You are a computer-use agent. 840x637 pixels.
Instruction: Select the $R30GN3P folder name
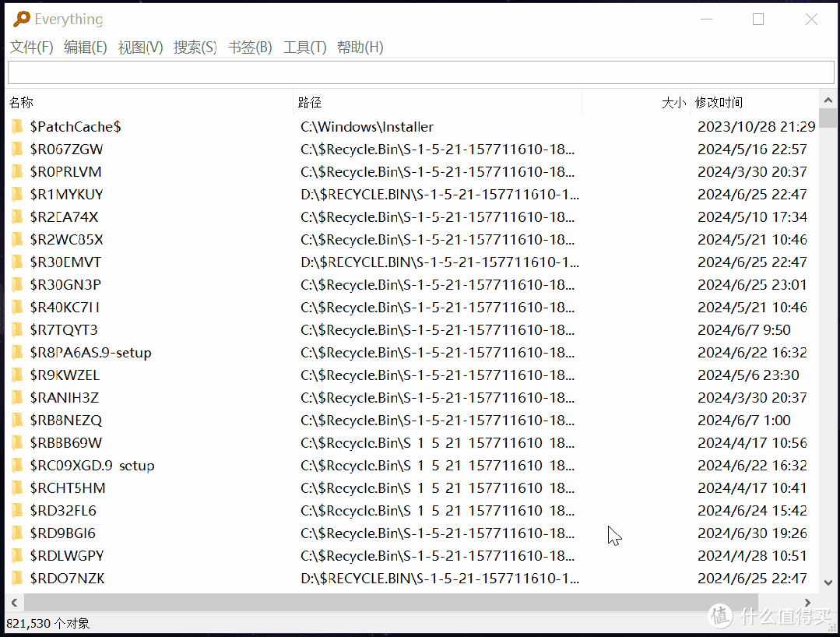tap(65, 284)
